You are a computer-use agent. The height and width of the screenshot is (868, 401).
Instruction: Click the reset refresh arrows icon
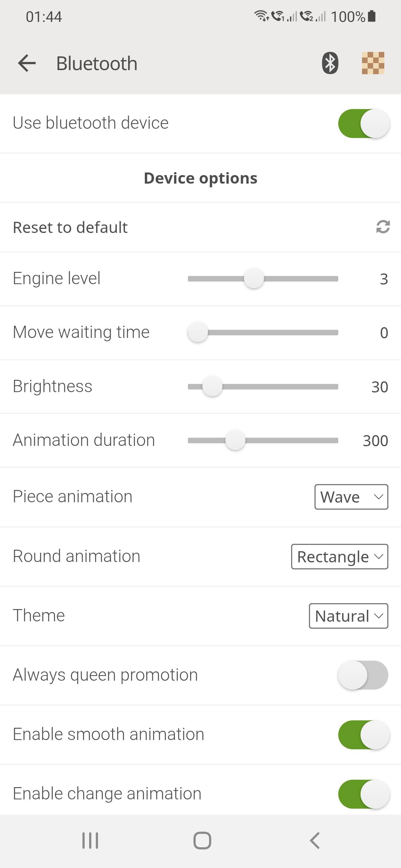tap(383, 227)
